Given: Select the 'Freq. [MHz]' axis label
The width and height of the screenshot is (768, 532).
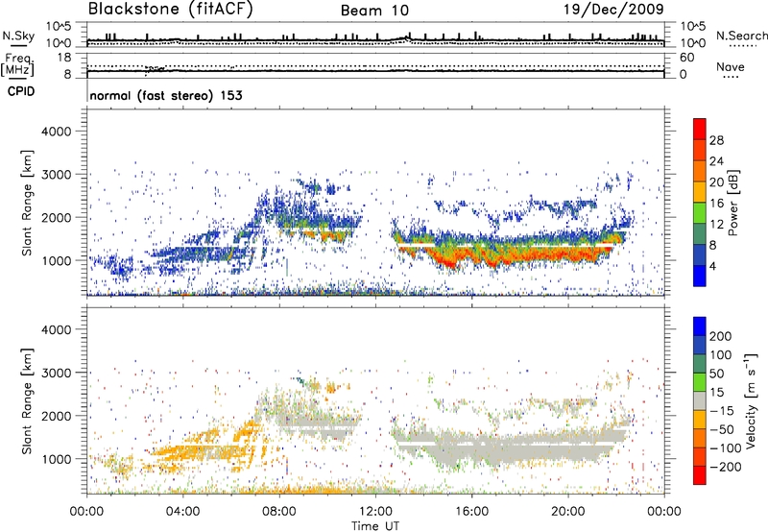Looking at the screenshot, I should (x=17, y=64).
